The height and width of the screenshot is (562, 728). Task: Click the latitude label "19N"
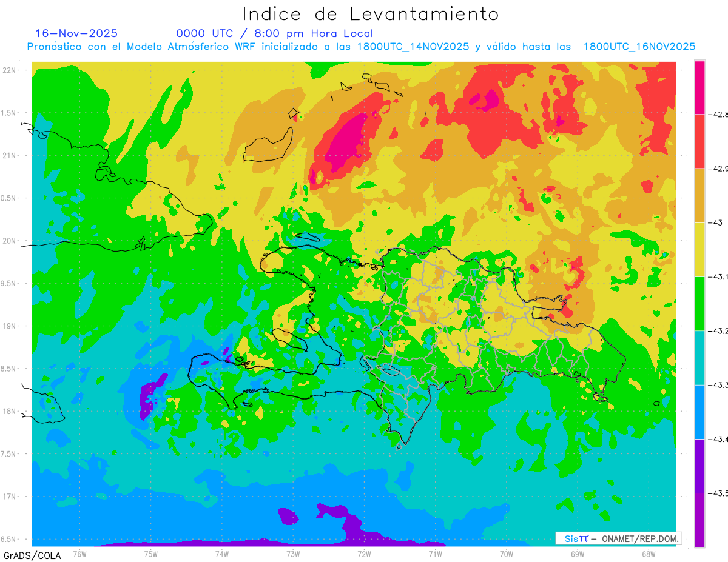(9, 326)
